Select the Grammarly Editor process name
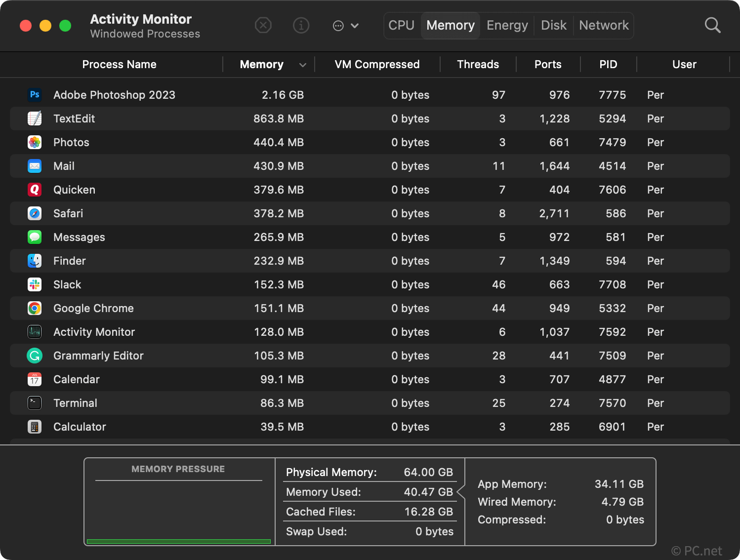The image size is (740, 560). tap(98, 356)
